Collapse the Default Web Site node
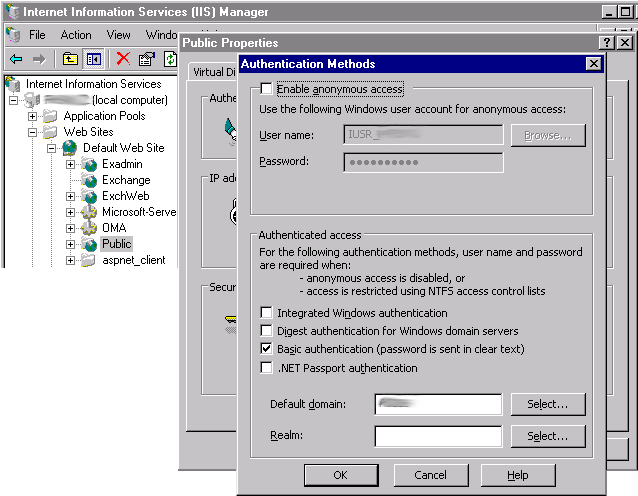 click(x=52, y=148)
